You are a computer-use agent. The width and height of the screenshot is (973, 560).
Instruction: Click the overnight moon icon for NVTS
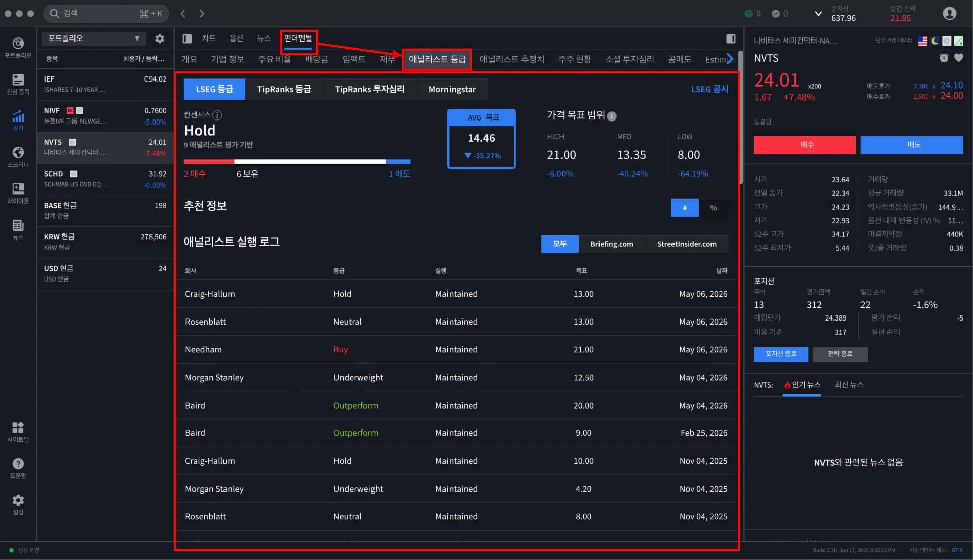coord(935,41)
